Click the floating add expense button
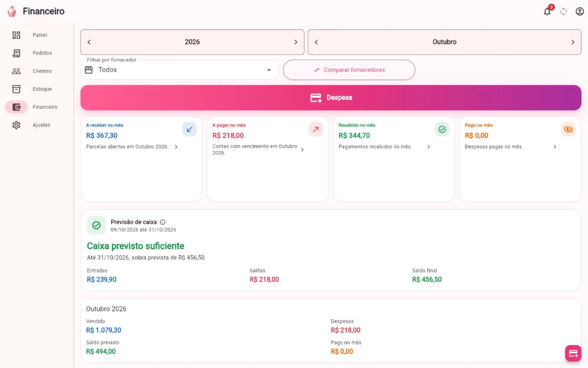The height and width of the screenshot is (368, 588). tap(573, 353)
